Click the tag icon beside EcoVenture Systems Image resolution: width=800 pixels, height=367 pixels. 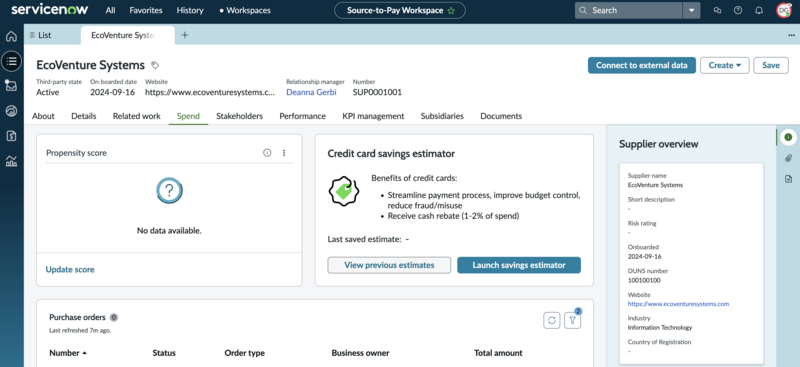(156, 65)
